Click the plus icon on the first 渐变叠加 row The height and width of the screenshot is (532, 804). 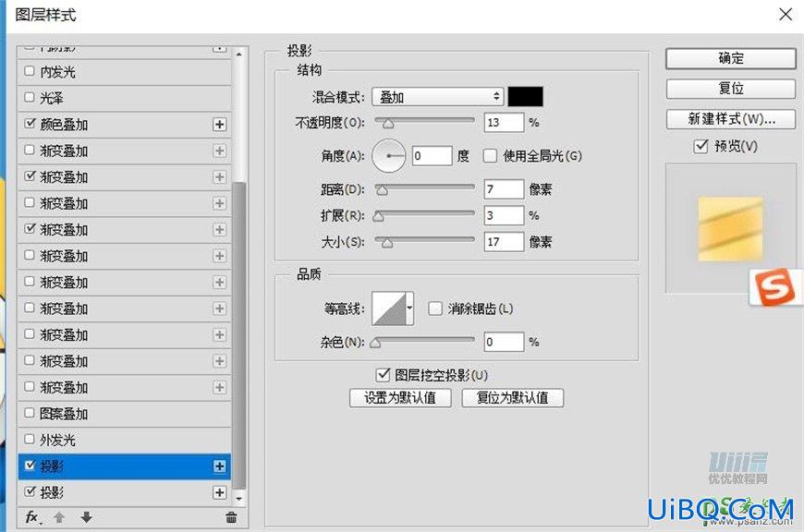point(219,151)
